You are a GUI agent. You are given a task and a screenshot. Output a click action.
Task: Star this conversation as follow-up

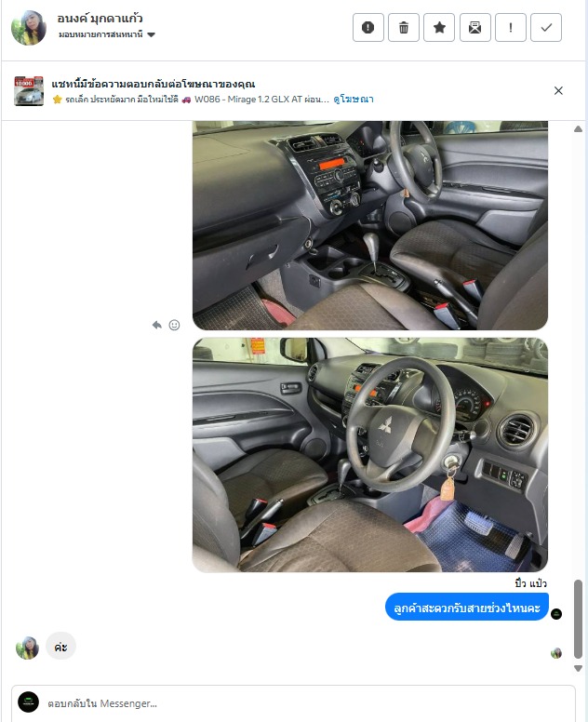pos(439,28)
